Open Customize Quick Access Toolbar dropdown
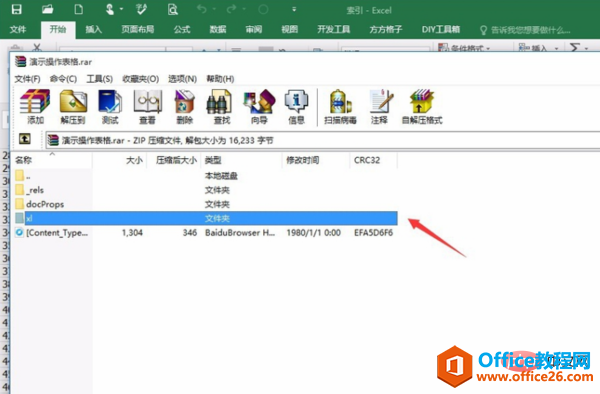600x394 pixels. pos(294,9)
